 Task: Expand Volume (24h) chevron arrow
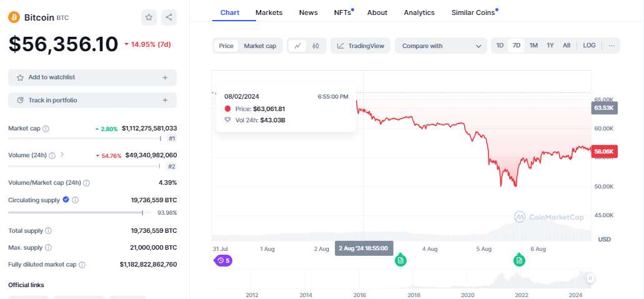tap(62, 155)
